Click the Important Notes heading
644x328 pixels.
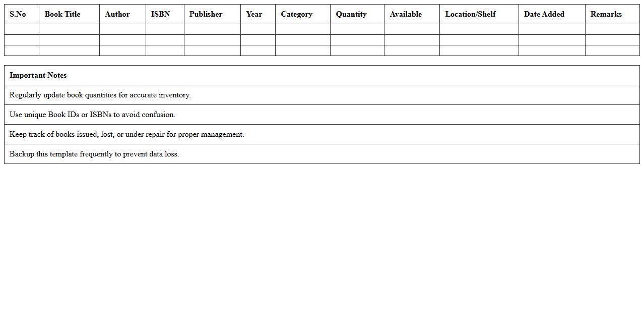coord(38,75)
